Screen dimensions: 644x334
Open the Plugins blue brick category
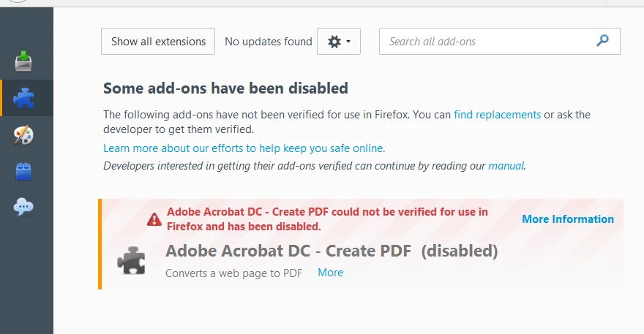coord(23,171)
